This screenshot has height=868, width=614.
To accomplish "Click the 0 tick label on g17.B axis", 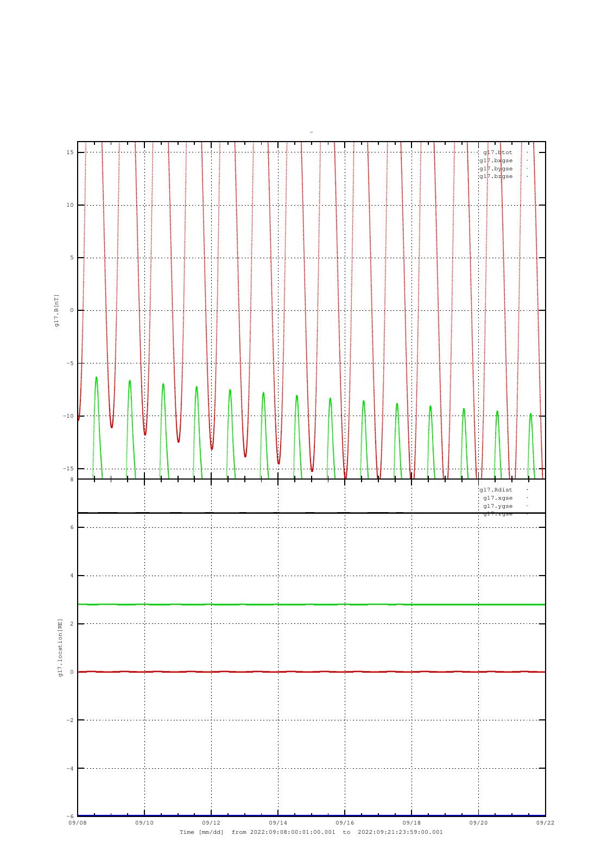I will click(72, 310).
